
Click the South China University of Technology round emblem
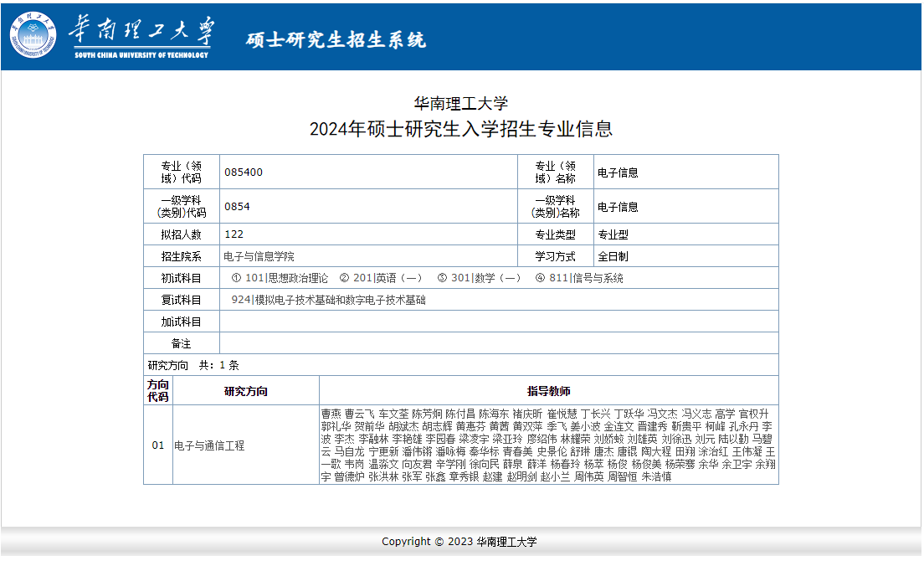coord(33,35)
